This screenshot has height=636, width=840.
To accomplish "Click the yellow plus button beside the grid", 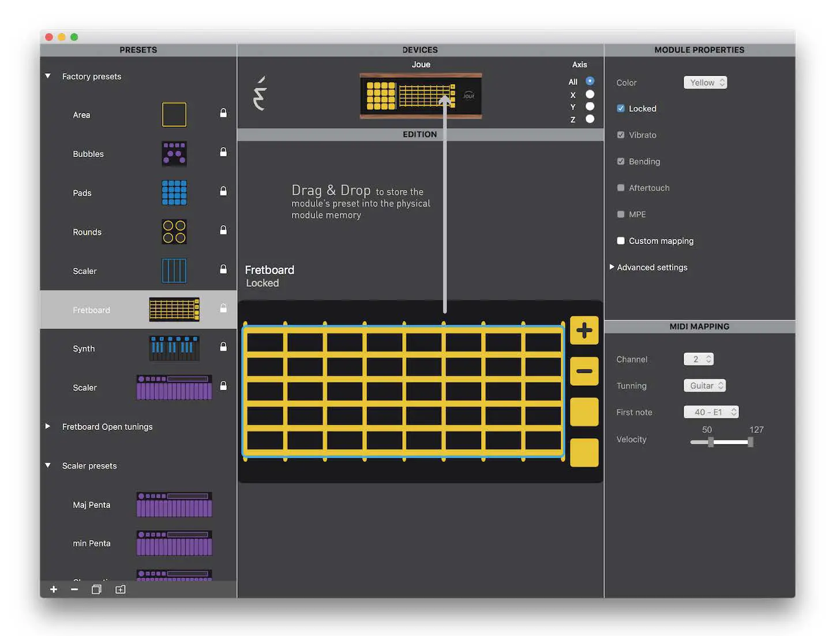I will pyautogui.click(x=584, y=330).
